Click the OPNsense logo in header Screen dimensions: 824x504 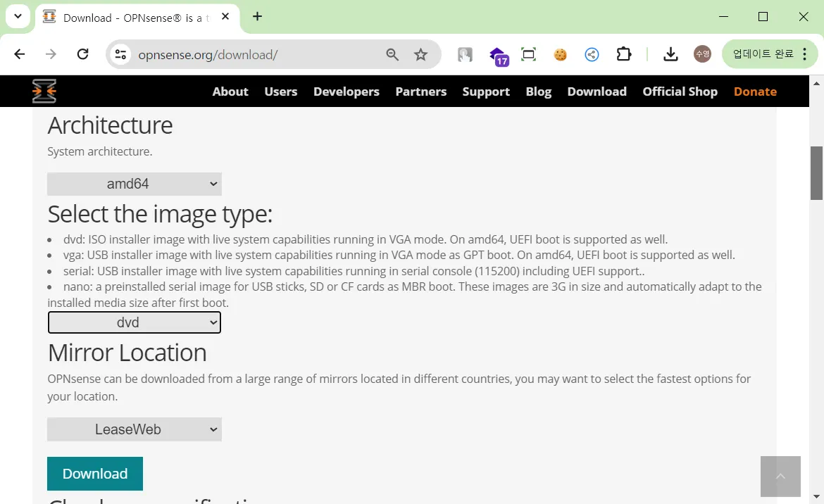tap(44, 92)
